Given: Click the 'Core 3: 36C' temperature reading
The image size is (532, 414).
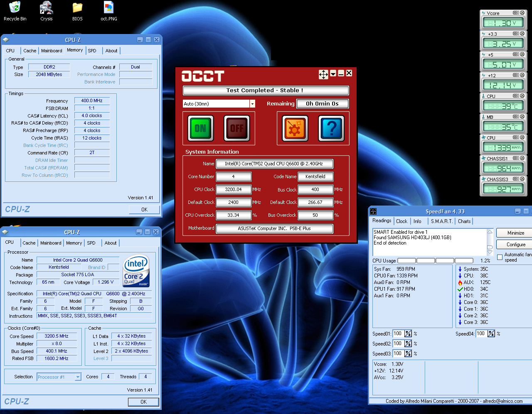Looking at the screenshot, I should click(476, 322).
